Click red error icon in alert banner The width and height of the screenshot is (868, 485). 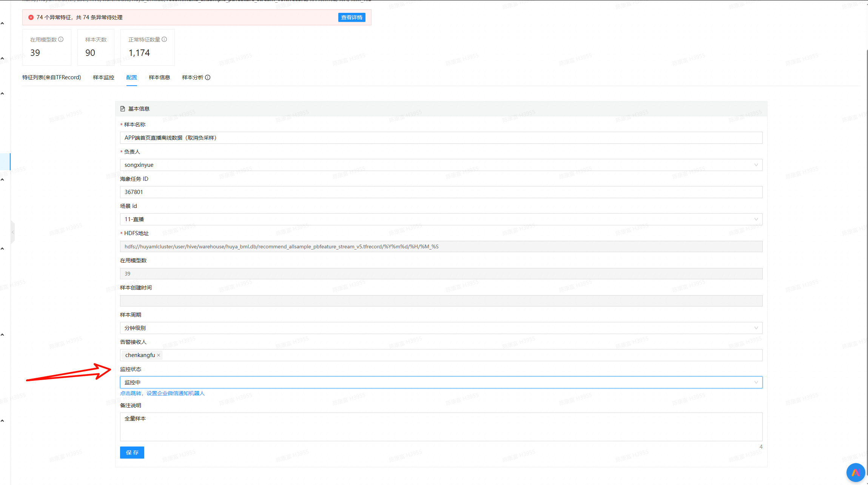pyautogui.click(x=31, y=17)
